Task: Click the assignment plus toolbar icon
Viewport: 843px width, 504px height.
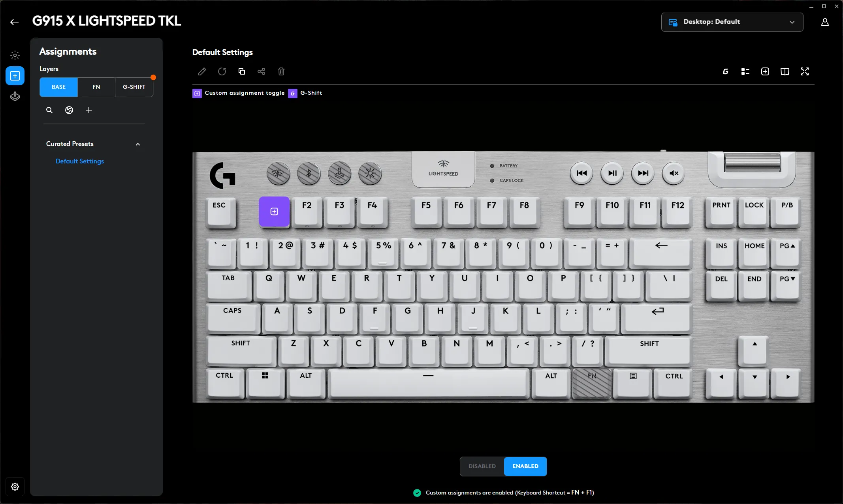Action: (765, 71)
